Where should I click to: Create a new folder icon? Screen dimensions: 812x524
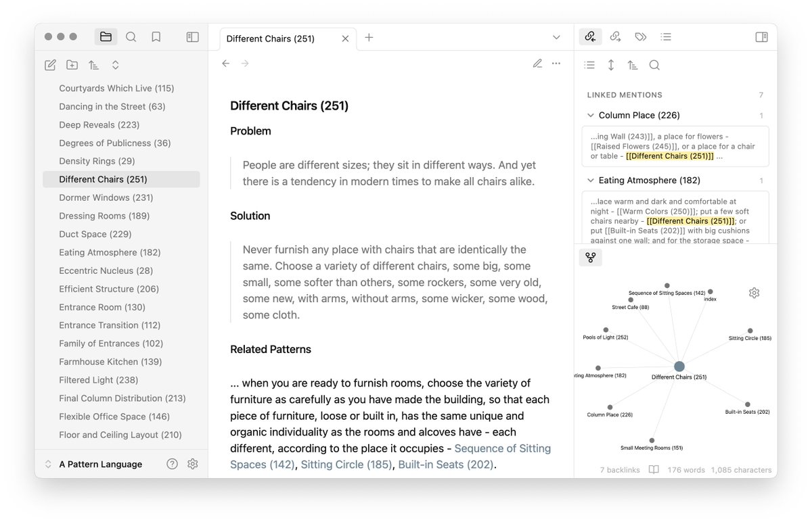(x=72, y=65)
